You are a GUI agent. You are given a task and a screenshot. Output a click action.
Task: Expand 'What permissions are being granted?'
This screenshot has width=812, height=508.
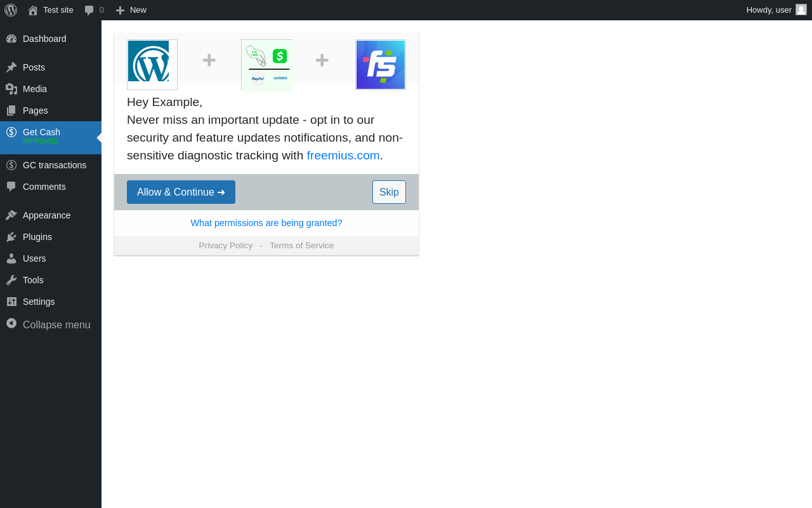[266, 223]
